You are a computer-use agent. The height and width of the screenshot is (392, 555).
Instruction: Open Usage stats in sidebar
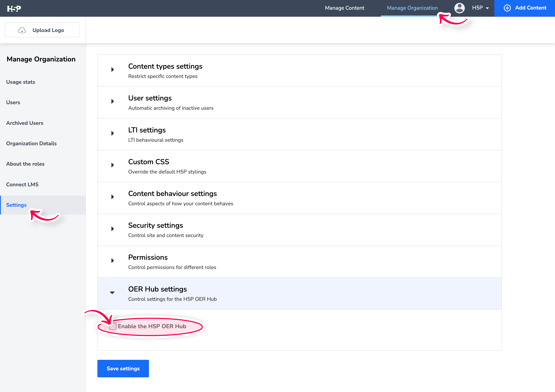[x=21, y=82]
